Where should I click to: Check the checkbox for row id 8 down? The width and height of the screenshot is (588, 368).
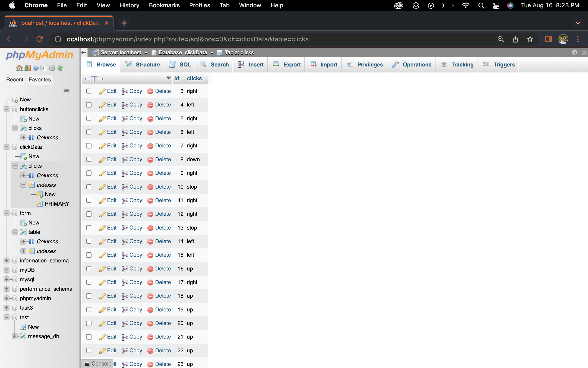[x=89, y=159]
